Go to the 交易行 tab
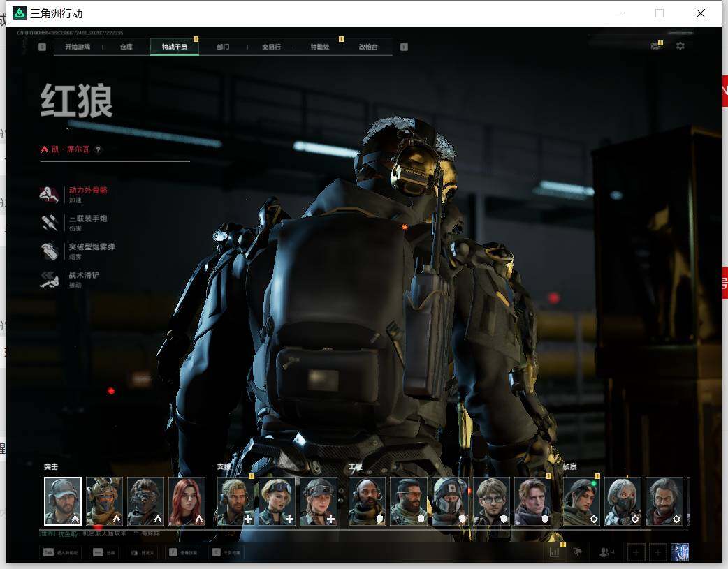Image resolution: width=728 pixels, height=569 pixels. 271,47
